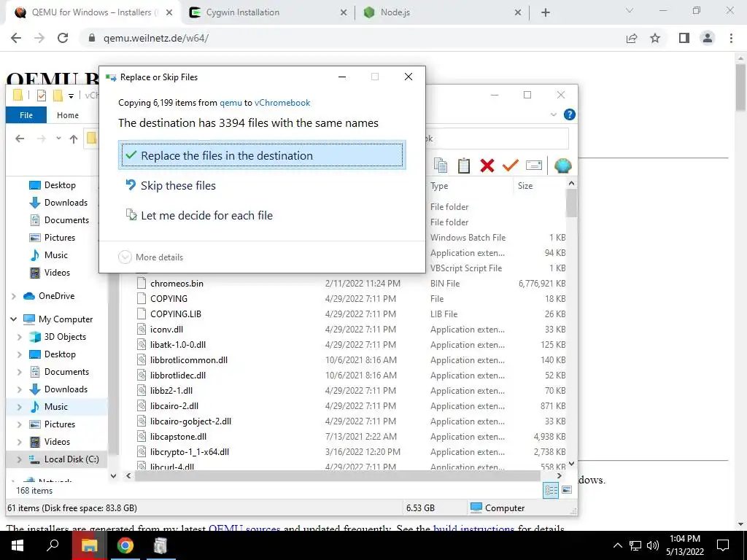This screenshot has height=560, width=747.
Task: Click the red X Delete toolbar icon
Action: coord(487,166)
